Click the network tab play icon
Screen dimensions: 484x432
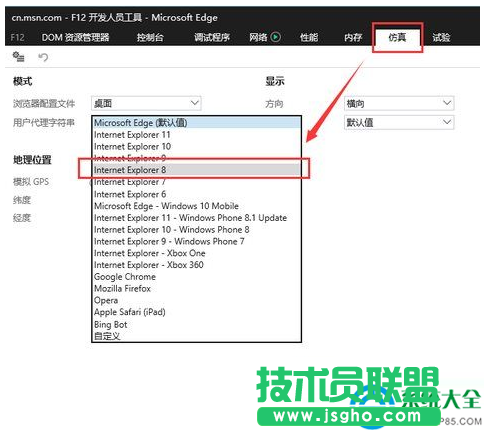[275, 37]
